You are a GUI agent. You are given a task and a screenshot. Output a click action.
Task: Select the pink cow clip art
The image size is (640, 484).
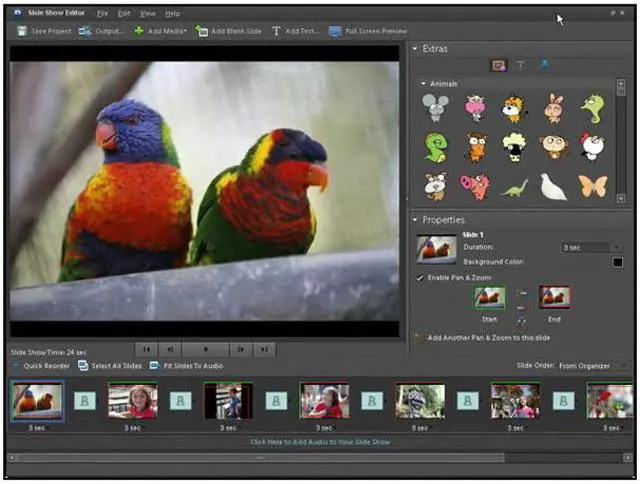(x=475, y=108)
